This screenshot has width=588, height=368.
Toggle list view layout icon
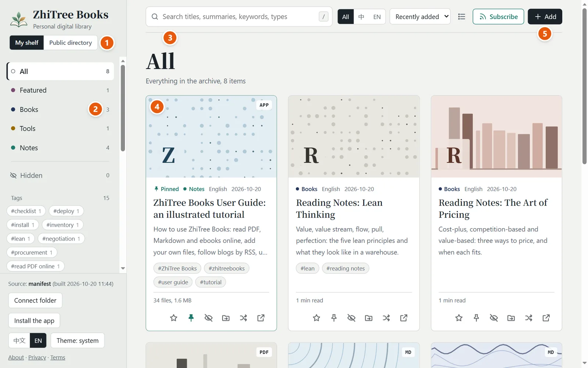[x=462, y=17]
